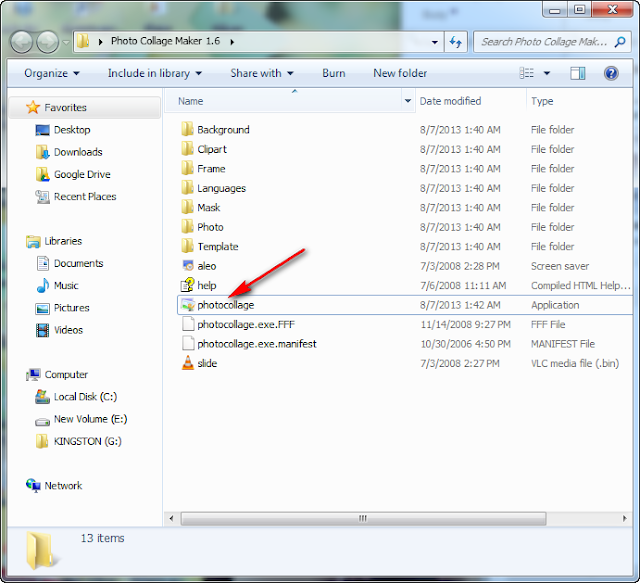This screenshot has width=640, height=583.
Task: Change view using the view icon
Action: point(527,73)
